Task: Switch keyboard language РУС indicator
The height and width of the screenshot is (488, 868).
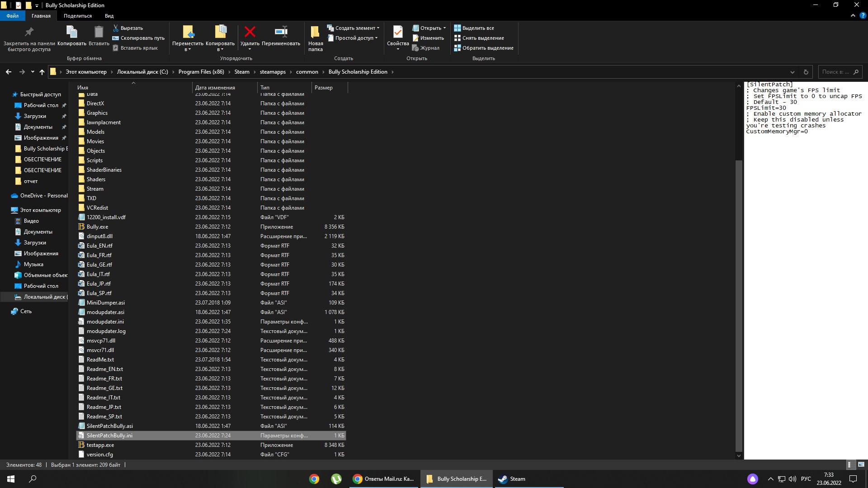Action: point(806,479)
